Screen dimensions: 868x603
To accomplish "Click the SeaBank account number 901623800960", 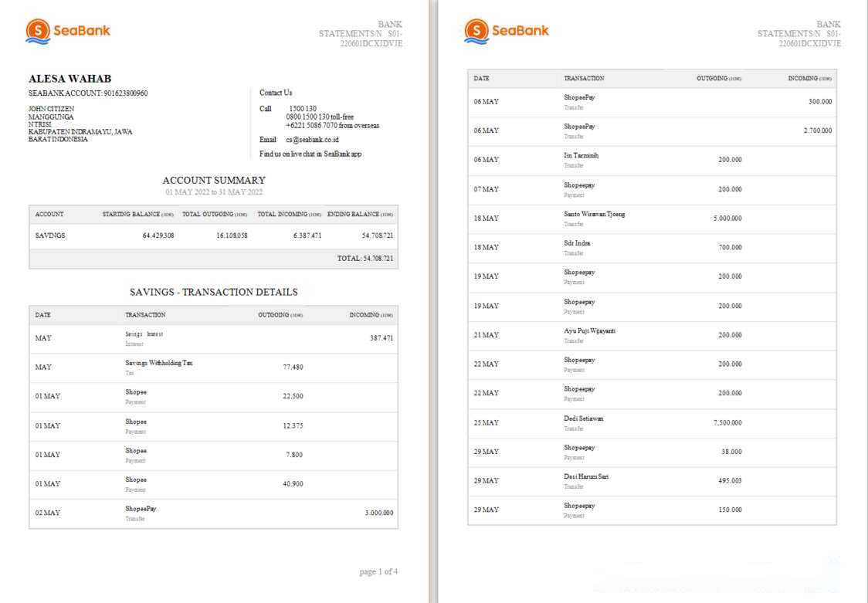I will tap(125, 93).
